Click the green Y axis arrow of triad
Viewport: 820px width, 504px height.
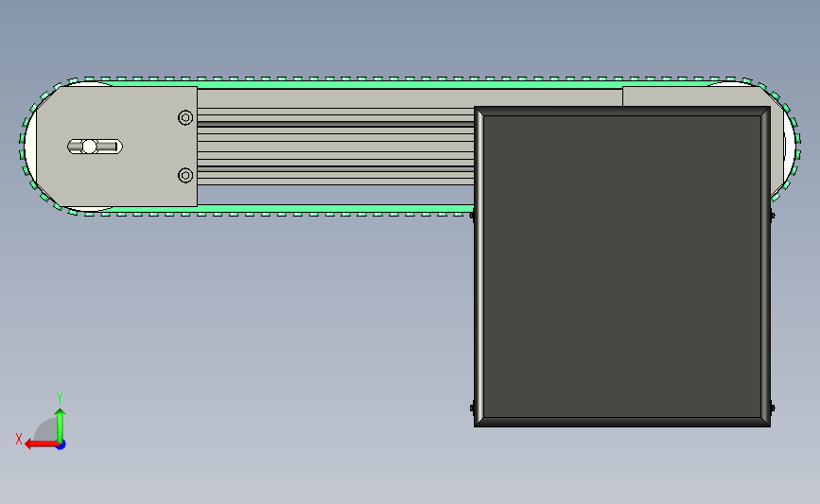coord(61,425)
